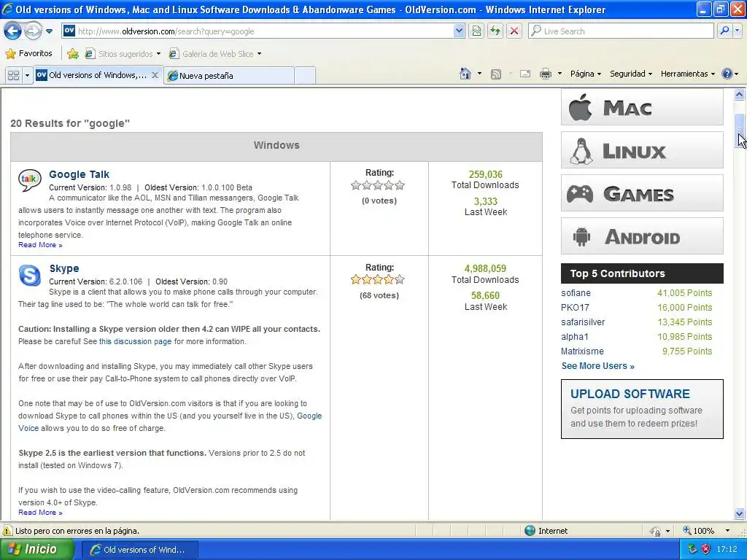Open the Skype title link
This screenshot has width=747, height=560.
[x=64, y=268]
